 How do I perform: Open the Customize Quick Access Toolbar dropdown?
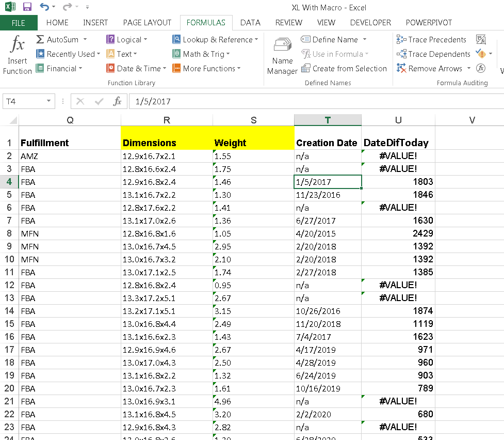pos(87,7)
